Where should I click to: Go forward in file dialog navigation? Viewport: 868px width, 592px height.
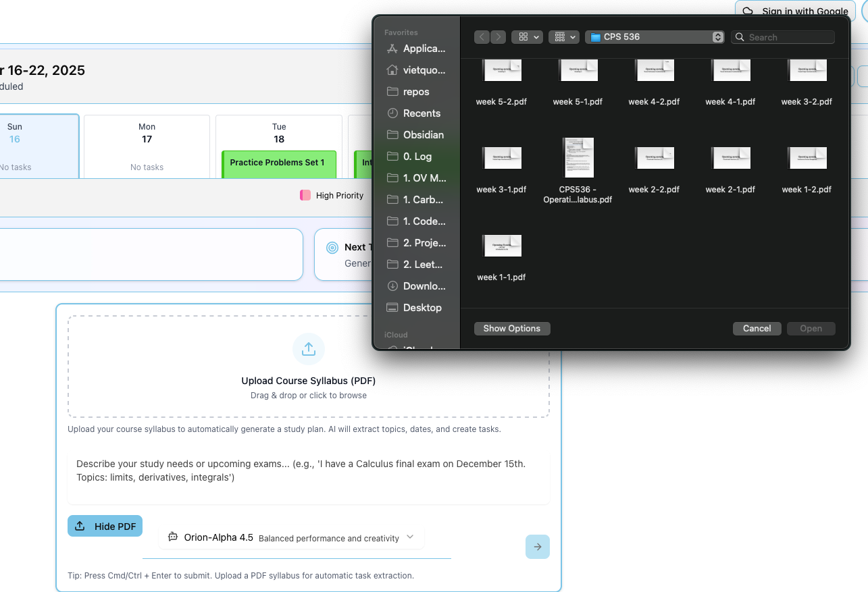498,37
